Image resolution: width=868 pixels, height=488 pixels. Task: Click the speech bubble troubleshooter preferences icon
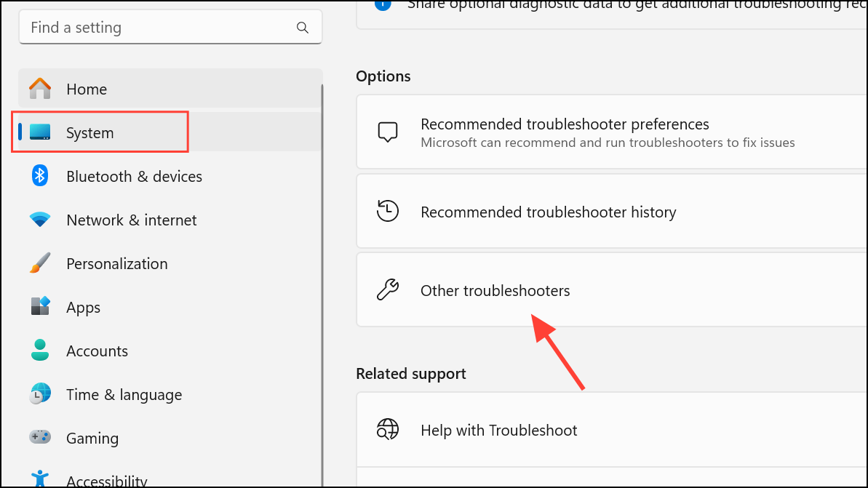pyautogui.click(x=388, y=132)
